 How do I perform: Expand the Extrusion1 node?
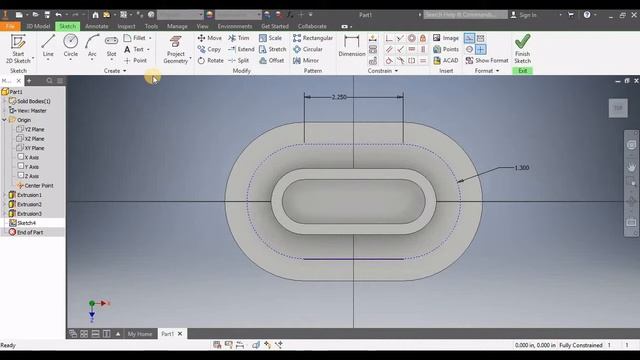click(x=4, y=195)
